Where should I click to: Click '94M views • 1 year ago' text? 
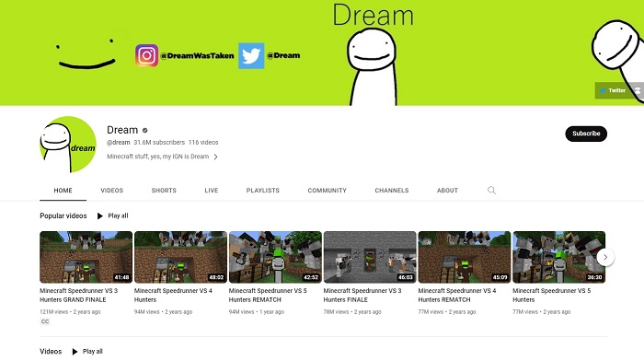point(257,312)
